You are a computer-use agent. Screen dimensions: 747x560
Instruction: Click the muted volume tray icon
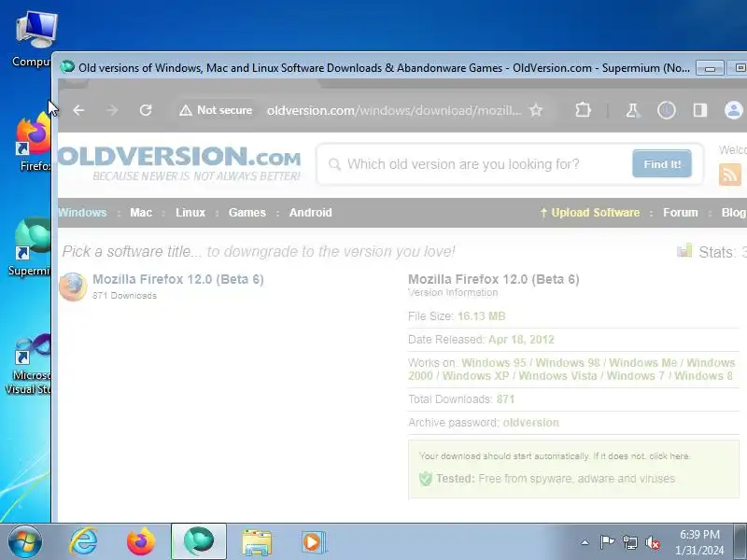[653, 542]
